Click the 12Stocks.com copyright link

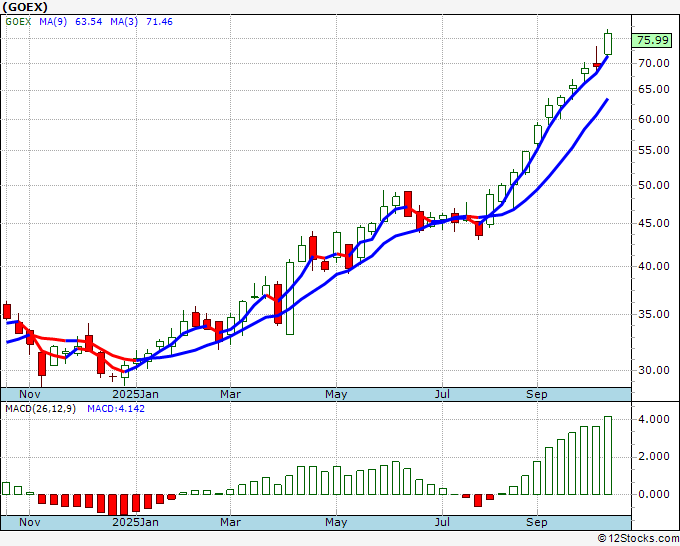click(638, 539)
